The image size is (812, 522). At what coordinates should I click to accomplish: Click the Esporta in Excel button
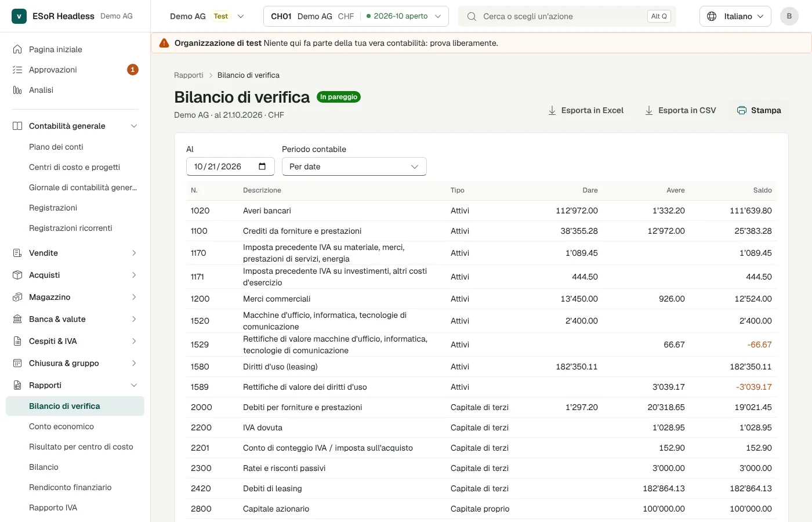coord(586,110)
